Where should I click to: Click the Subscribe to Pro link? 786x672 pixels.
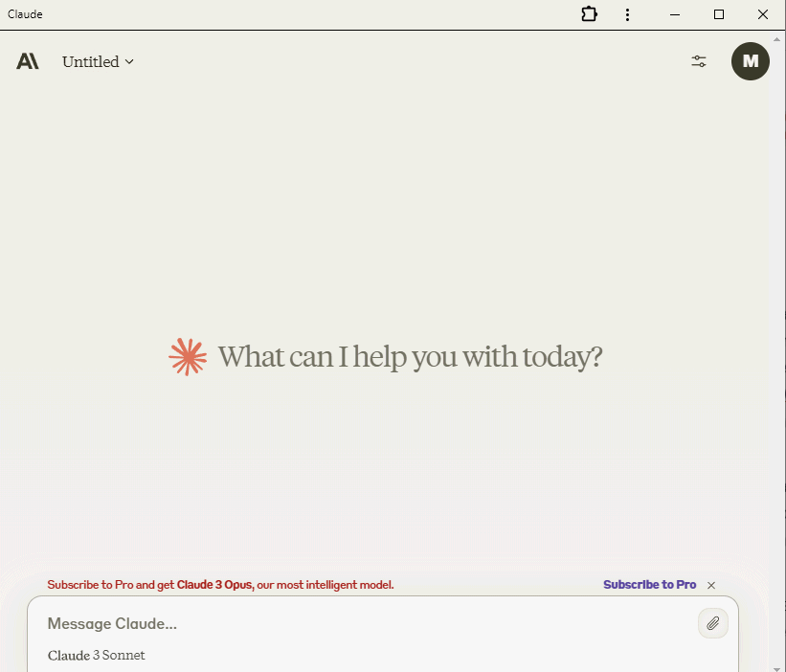pos(649,584)
